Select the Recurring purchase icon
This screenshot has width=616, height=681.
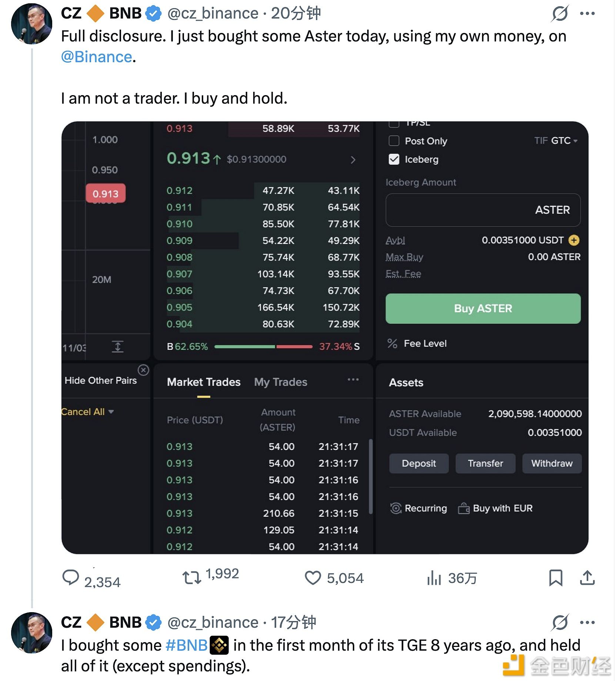(396, 509)
